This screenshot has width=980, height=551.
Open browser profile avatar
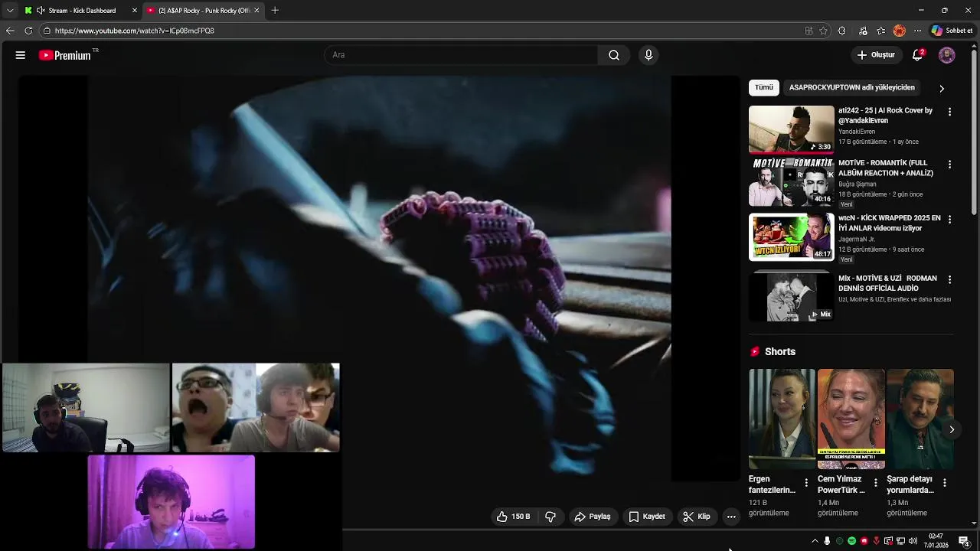pyautogui.click(x=900, y=31)
